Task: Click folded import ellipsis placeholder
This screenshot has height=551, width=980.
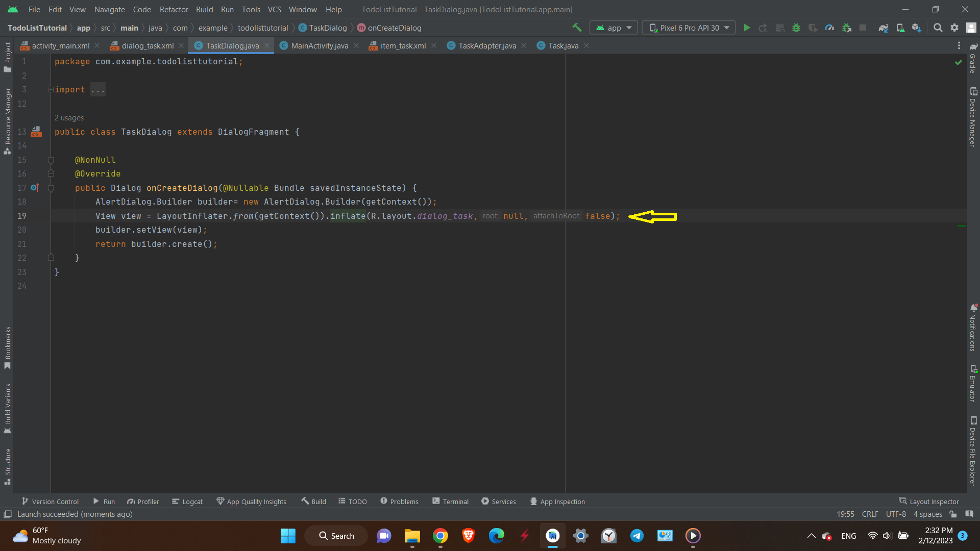Action: tap(97, 90)
